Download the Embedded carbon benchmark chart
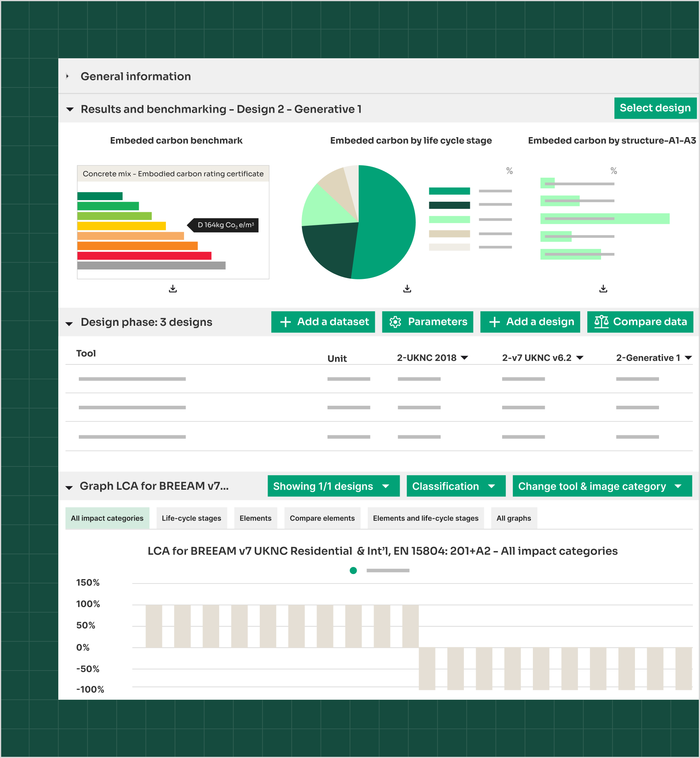Screen dimensions: 700x758 coord(173,289)
